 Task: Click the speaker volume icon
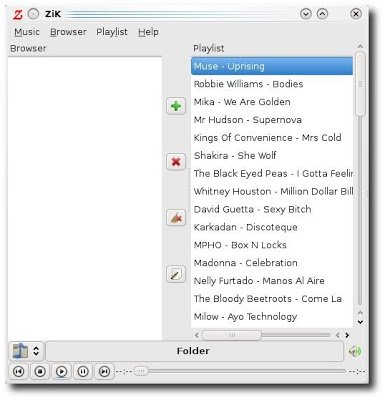coord(355,351)
